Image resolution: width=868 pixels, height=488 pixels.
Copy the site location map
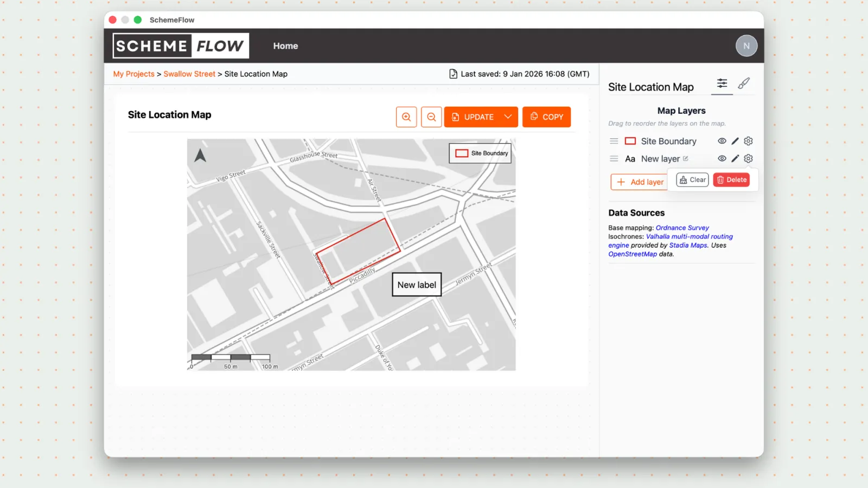546,117
